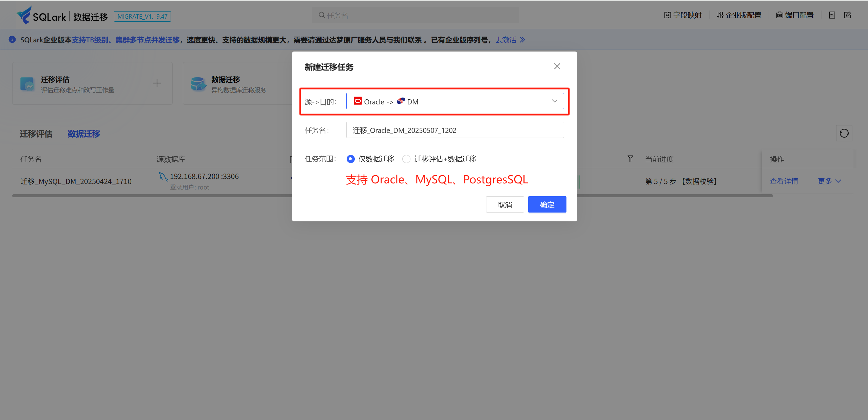Click the MIGRATE_V1.19.47 version badge

pyautogui.click(x=142, y=16)
